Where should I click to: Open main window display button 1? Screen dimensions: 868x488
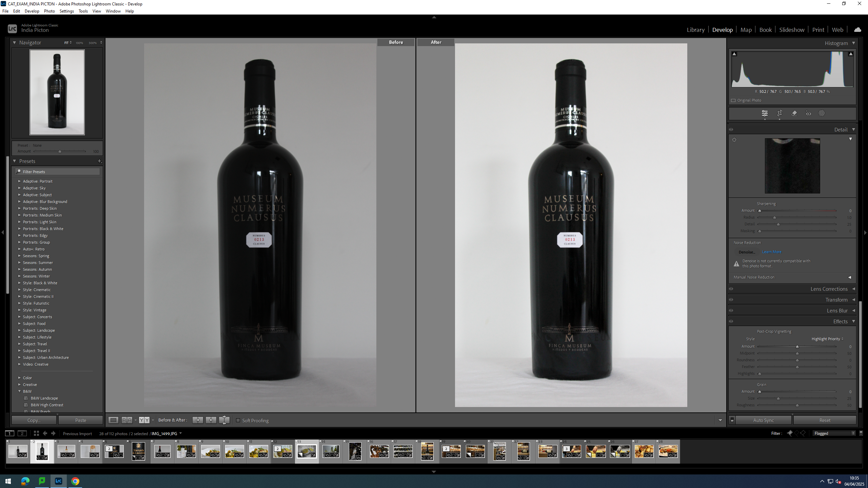click(10, 433)
